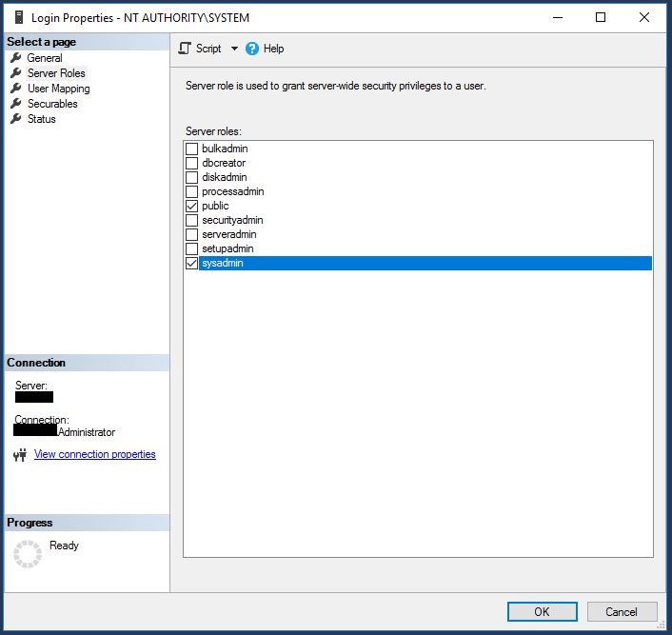Maximize the Login Properties window
This screenshot has height=635, width=672.
point(601,17)
